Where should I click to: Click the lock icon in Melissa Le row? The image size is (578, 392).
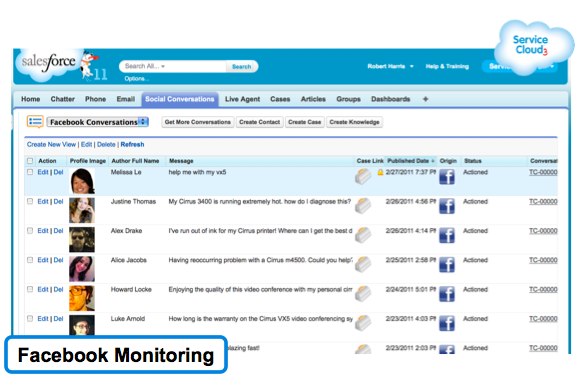pos(380,172)
